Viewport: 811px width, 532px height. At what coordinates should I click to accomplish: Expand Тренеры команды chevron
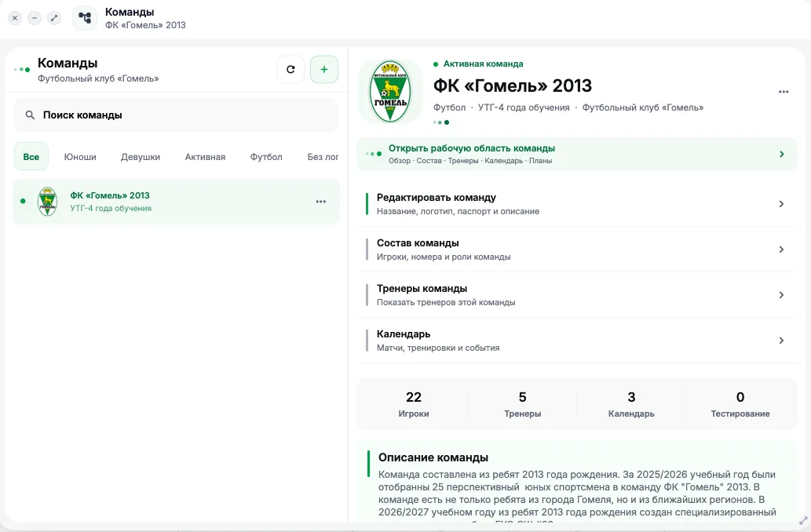pos(781,295)
